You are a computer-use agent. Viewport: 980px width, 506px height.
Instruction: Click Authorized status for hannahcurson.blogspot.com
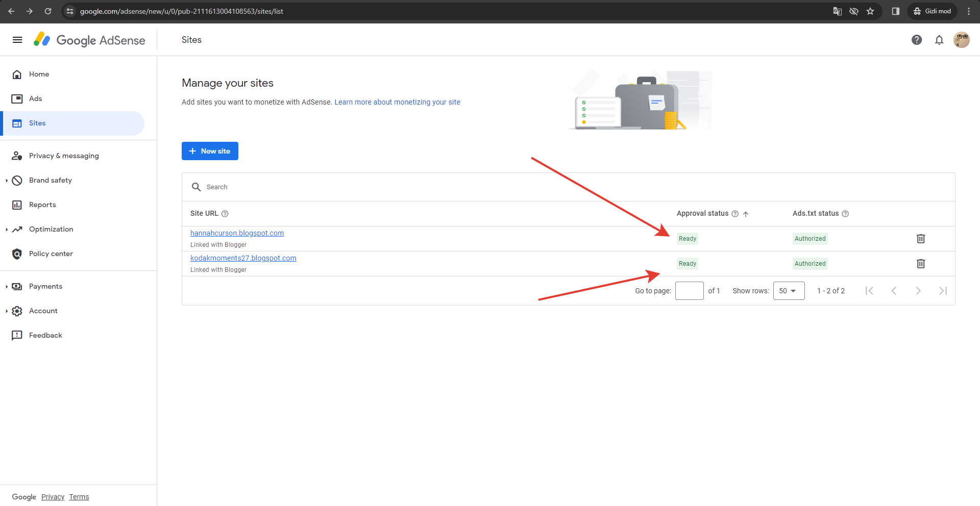[x=810, y=239]
